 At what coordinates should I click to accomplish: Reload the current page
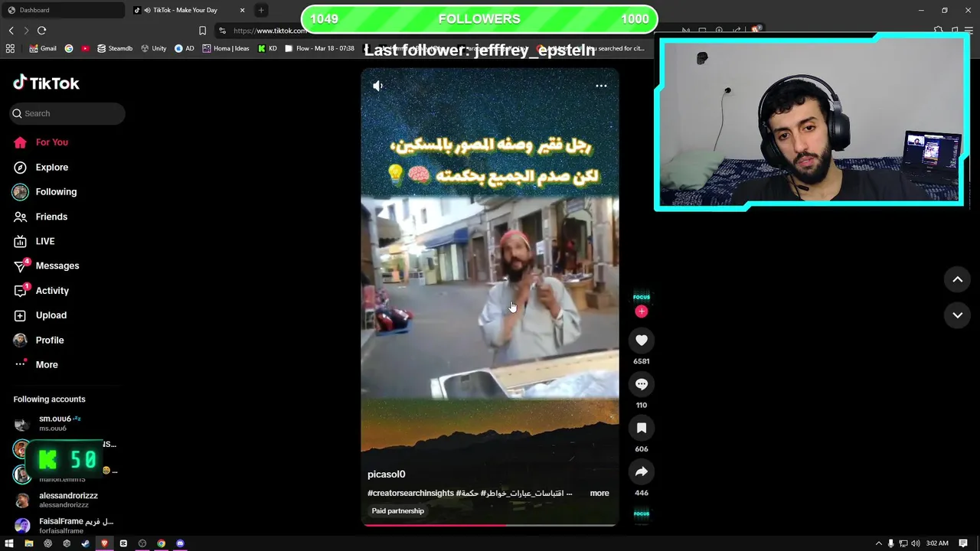41,31
